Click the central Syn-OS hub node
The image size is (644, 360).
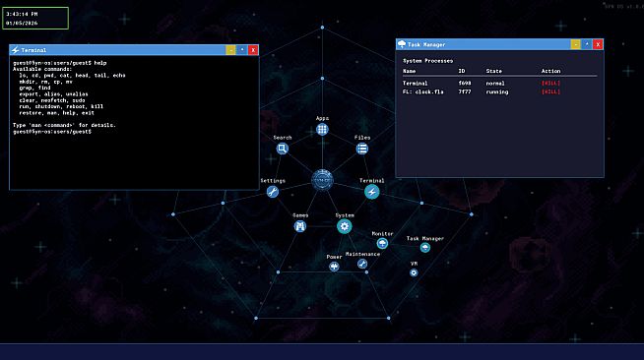(322, 180)
